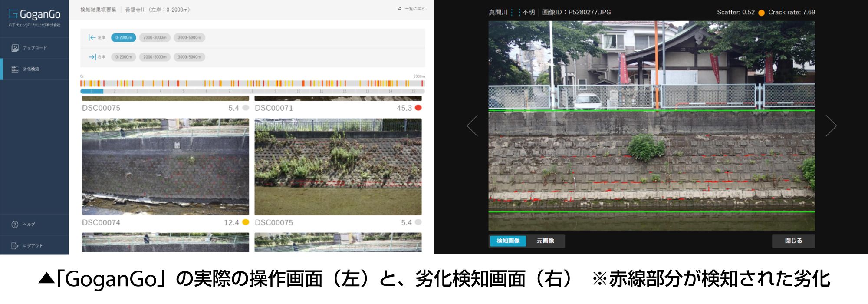
Task: Go to previous image with left arrow
Action: tap(473, 126)
